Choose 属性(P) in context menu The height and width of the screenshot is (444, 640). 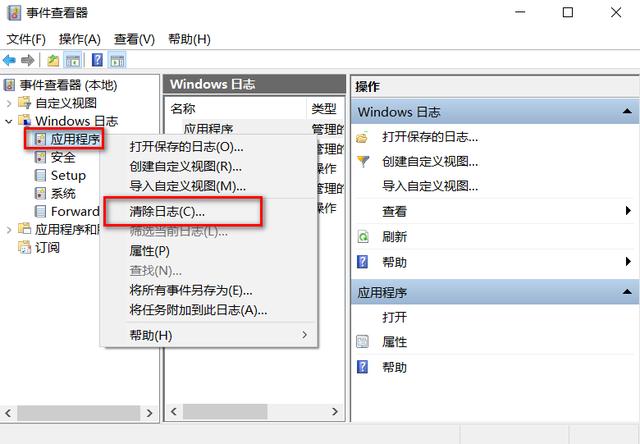click(x=209, y=251)
